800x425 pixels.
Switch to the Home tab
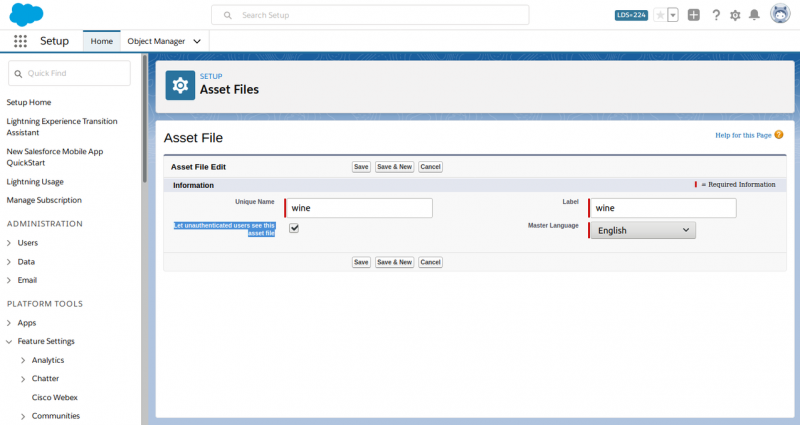click(x=102, y=41)
